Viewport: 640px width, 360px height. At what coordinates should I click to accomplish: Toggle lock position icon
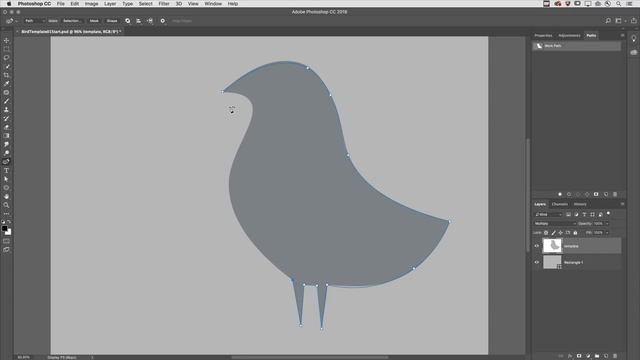(x=560, y=233)
